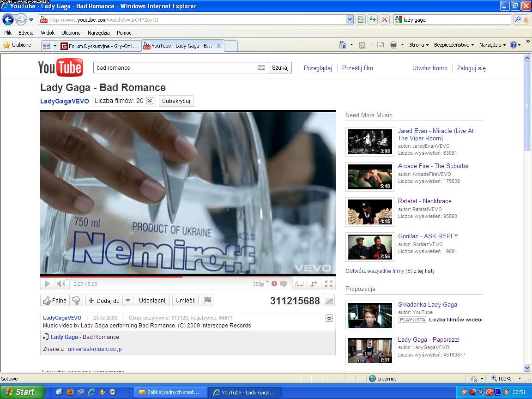The height and width of the screenshot is (399, 532).
Task: Toggle the annotations speech bubble icon
Action: pyautogui.click(x=283, y=284)
